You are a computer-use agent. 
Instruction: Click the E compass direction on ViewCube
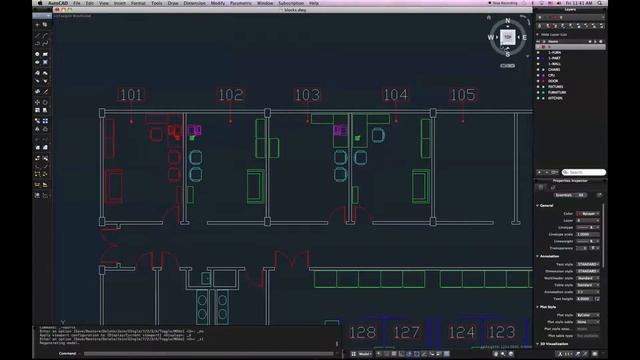pyautogui.click(x=524, y=38)
